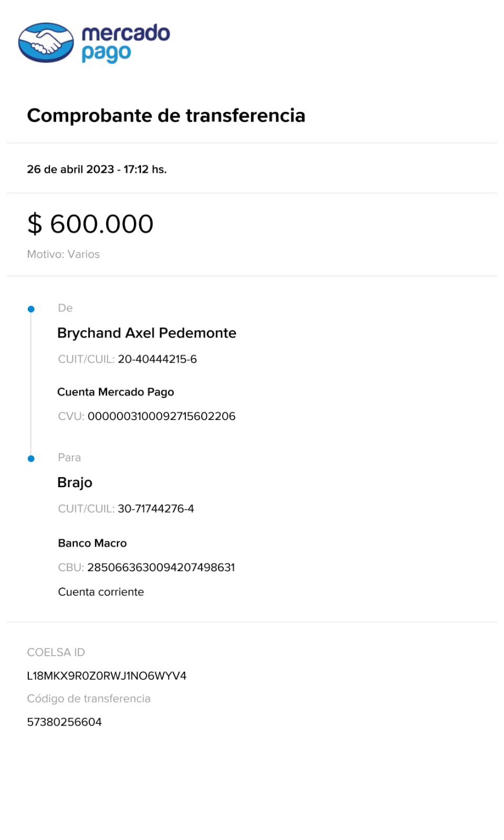
Task: Click recipient CUIT 30-71744276-4
Action: pos(155,509)
